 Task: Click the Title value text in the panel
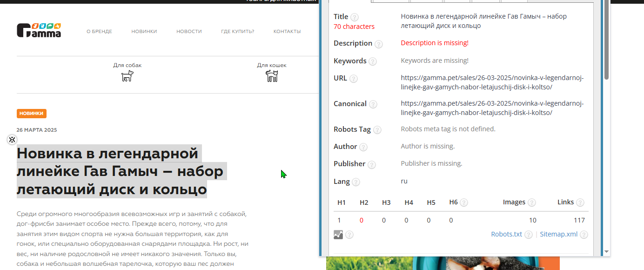point(484,21)
